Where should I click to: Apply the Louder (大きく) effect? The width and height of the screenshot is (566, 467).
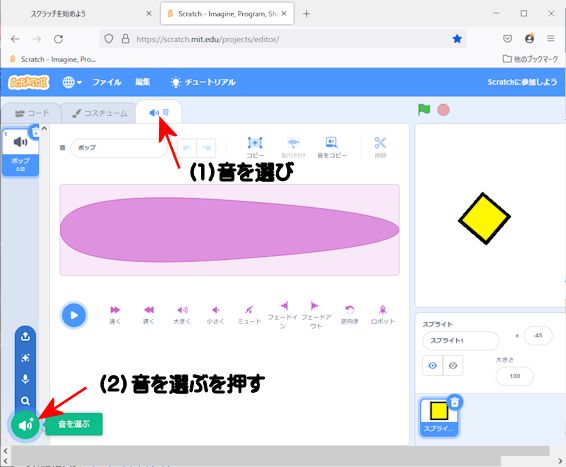pos(182,314)
